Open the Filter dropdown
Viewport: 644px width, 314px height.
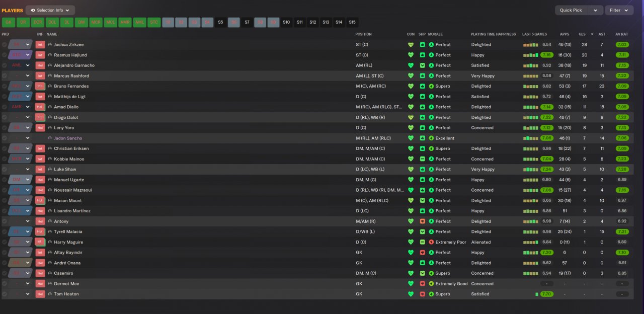point(619,10)
